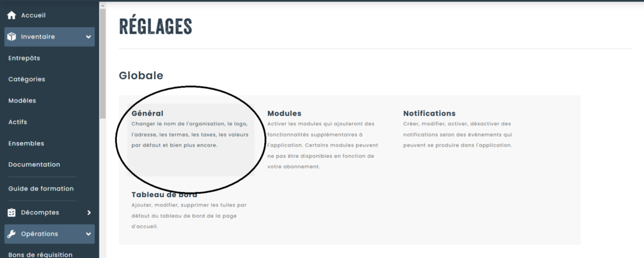Open the Modules settings heading
The width and height of the screenshot is (644, 258).
click(284, 113)
